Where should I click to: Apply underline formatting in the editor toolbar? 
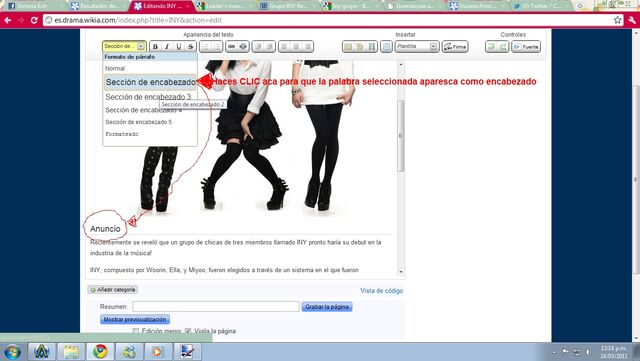[179, 47]
